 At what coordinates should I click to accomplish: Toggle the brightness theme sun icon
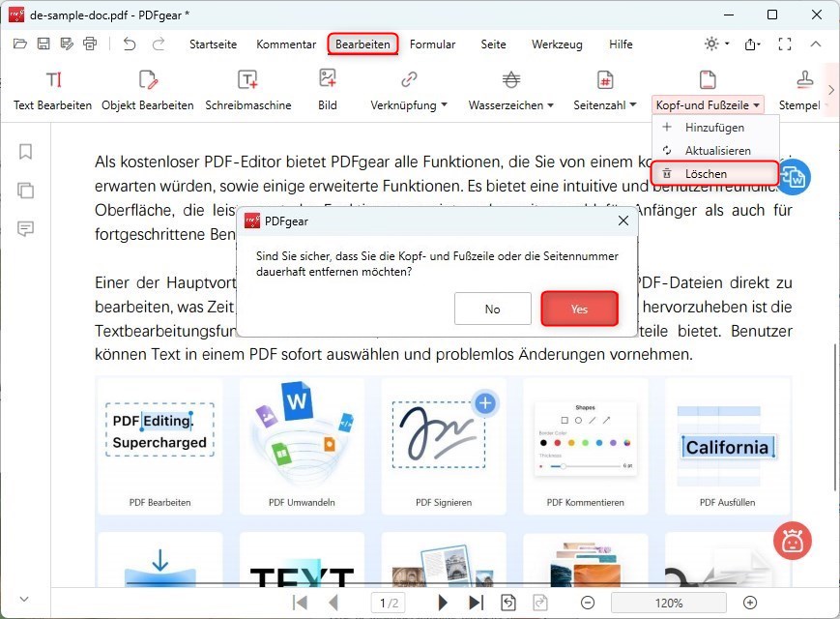point(710,44)
